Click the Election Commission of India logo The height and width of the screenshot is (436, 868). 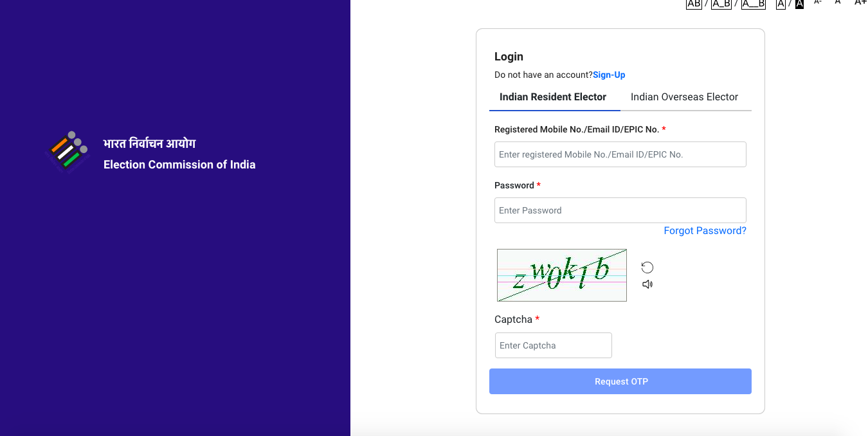click(x=66, y=152)
